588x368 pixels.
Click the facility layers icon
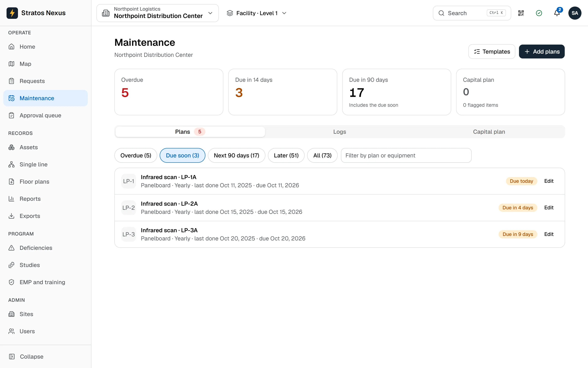coord(230,13)
